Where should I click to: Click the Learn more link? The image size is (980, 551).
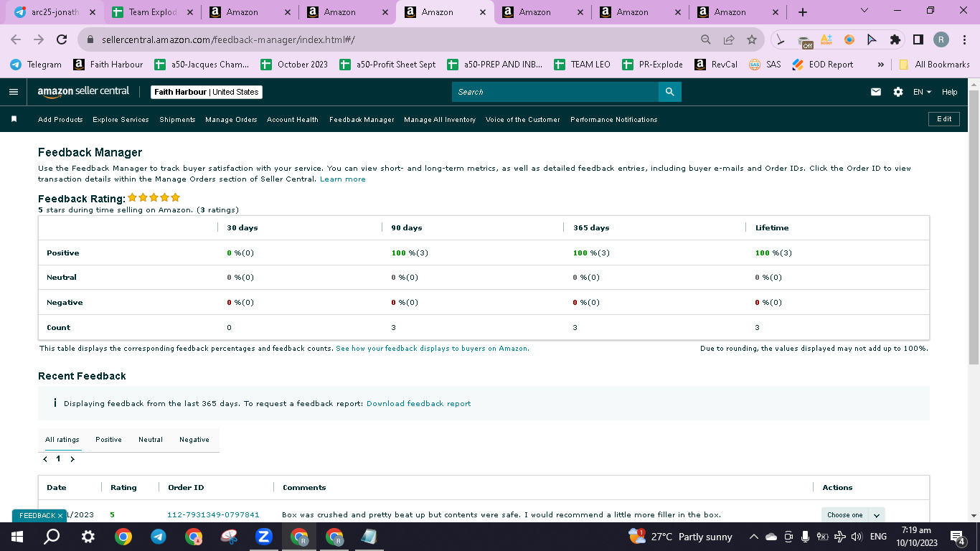tap(343, 179)
